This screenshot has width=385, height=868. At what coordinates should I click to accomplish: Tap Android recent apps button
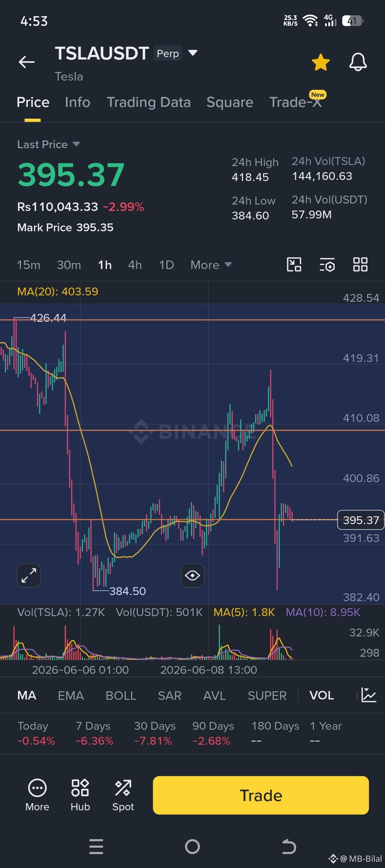click(x=96, y=847)
